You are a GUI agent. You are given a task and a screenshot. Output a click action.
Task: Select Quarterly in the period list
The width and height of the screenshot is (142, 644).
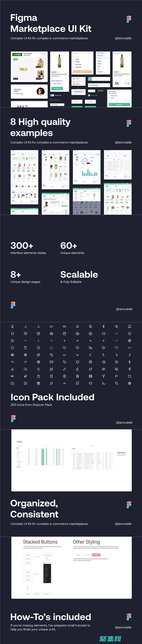[100, 58]
